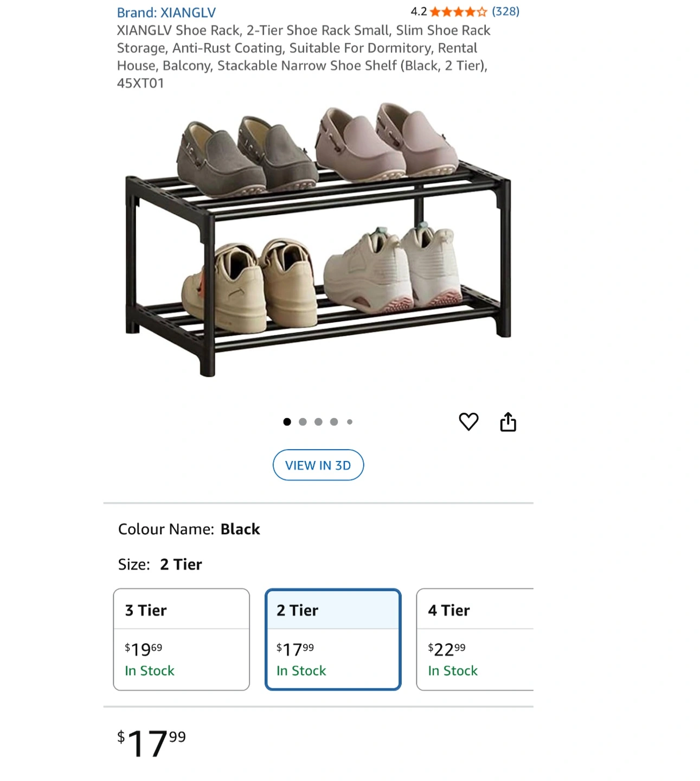Go to the fifth image dot
The width and height of the screenshot is (700, 781).
tap(350, 421)
